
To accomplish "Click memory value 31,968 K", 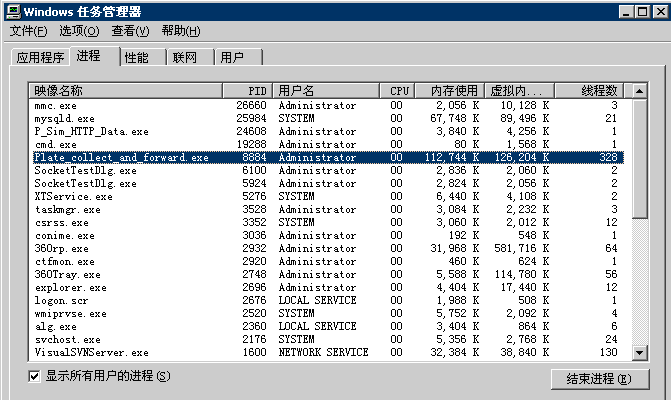I will point(454,248).
